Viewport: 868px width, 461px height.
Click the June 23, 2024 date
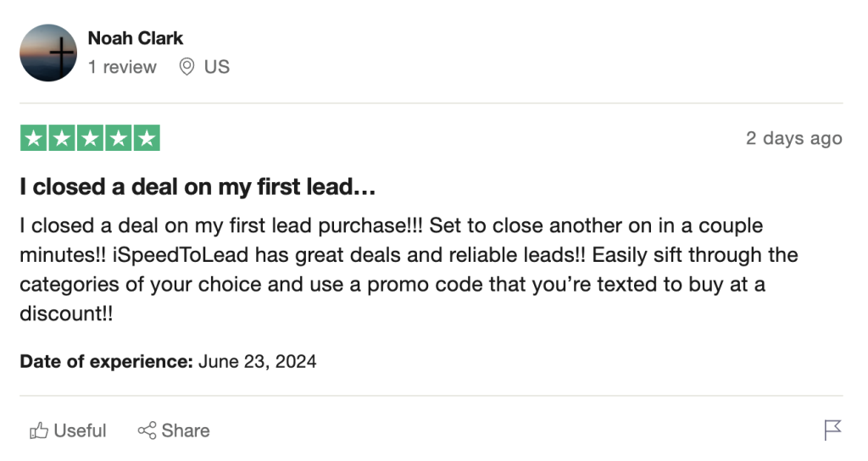(258, 362)
